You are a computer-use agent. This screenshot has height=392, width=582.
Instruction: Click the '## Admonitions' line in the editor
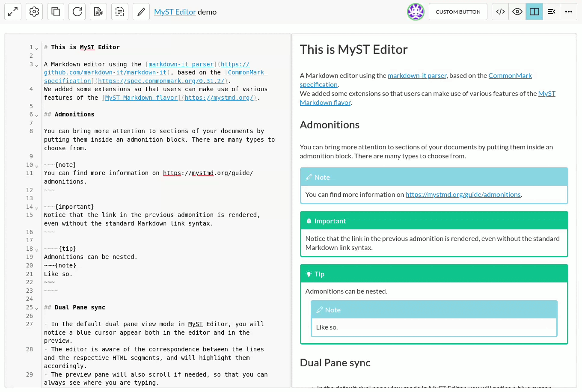point(69,114)
